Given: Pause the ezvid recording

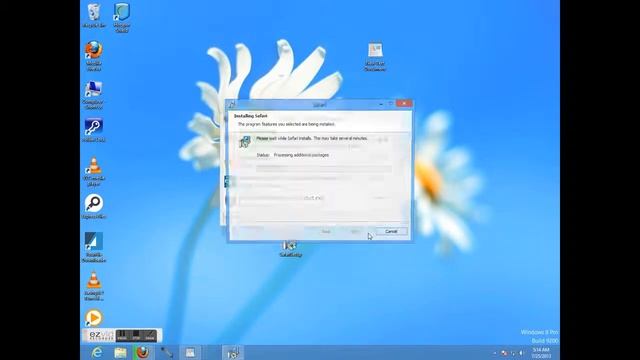Looking at the screenshot, I should (122, 336).
